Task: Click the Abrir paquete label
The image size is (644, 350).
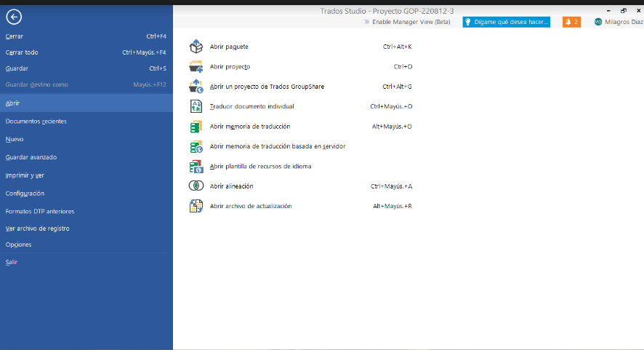Action: coord(229,47)
